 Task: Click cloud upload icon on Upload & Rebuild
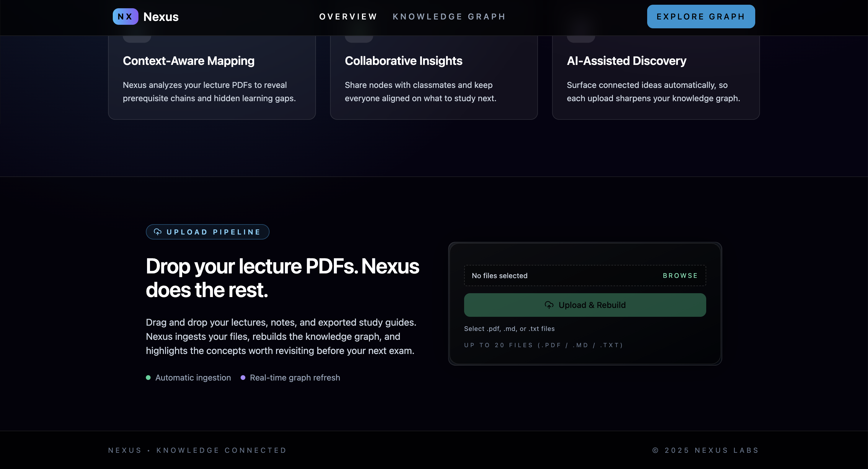(549, 305)
